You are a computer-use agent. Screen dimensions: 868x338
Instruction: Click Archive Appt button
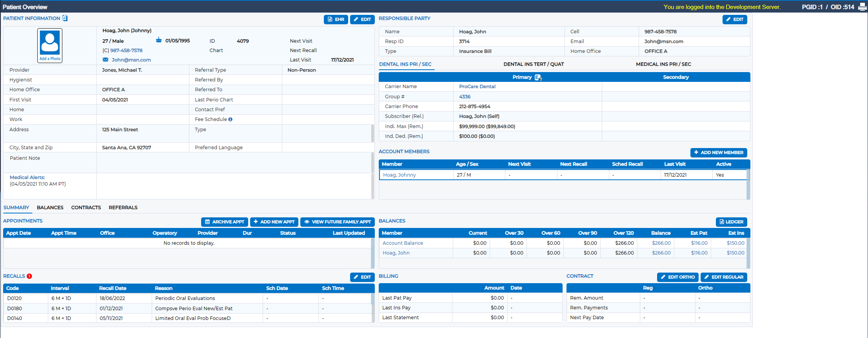[225, 222]
